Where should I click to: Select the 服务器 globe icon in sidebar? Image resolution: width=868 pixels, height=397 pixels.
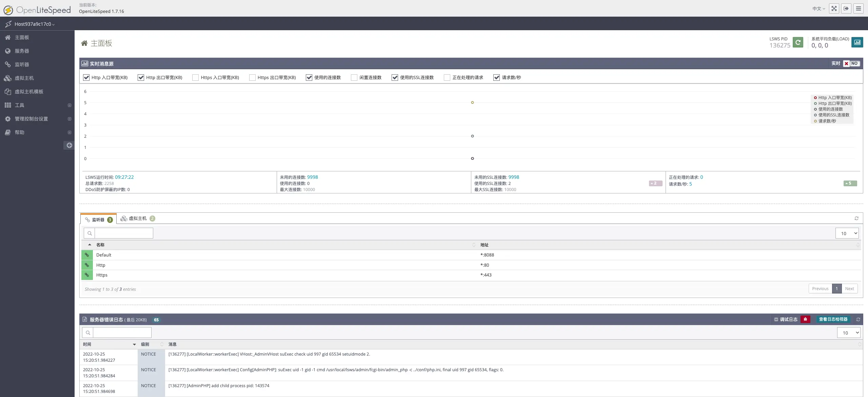(8, 51)
